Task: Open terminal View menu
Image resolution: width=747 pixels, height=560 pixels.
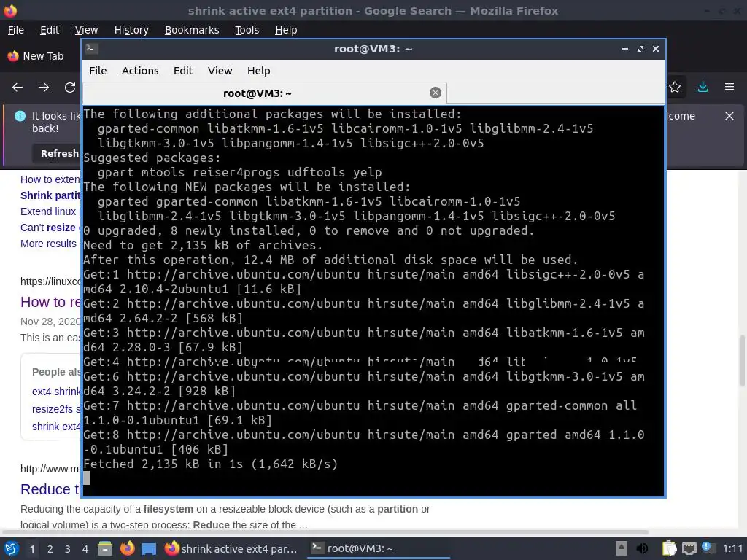Action: pos(220,71)
